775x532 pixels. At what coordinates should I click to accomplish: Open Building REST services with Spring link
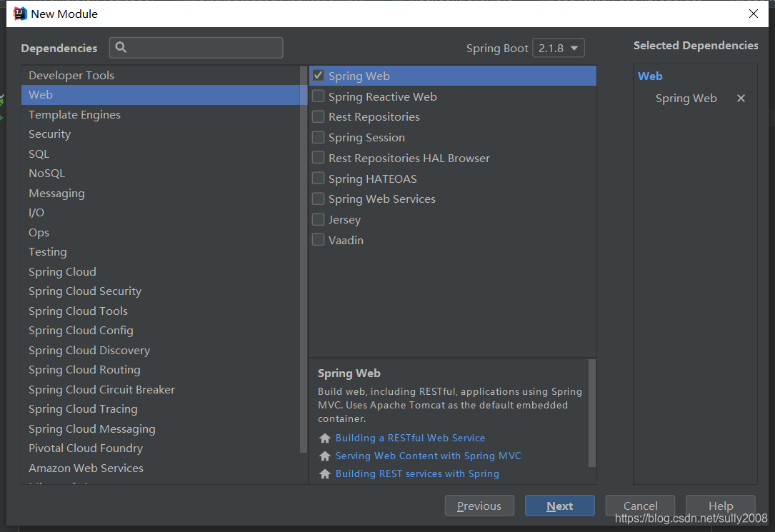(417, 473)
